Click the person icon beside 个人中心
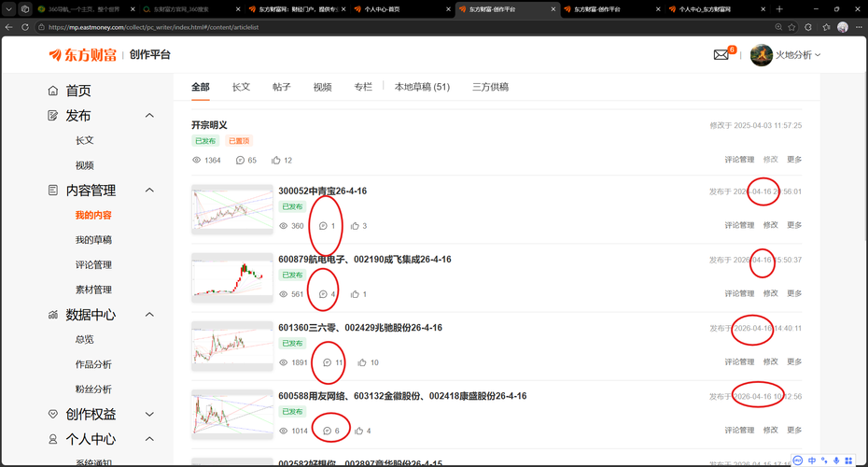Viewport: 868px width, 467px height. point(52,439)
